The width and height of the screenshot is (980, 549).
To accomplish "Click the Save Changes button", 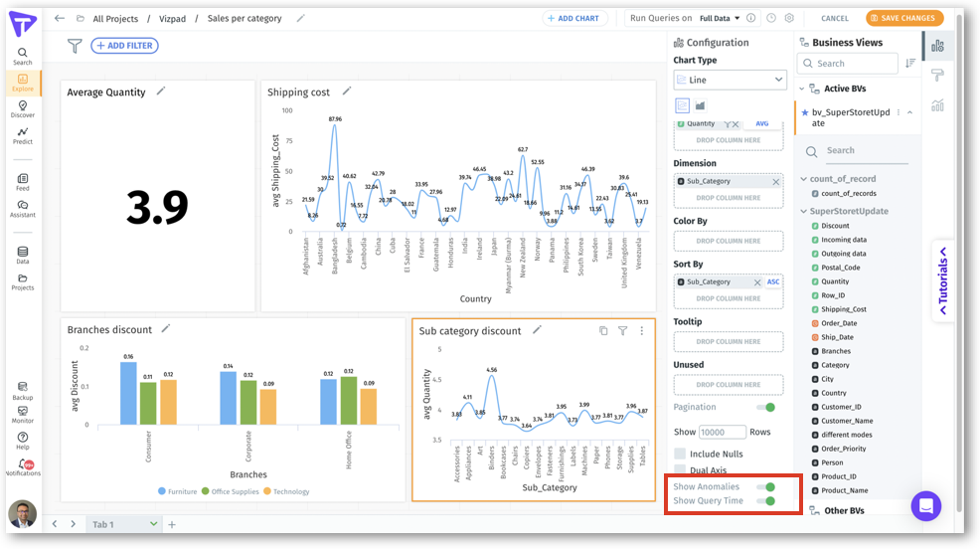I will [903, 18].
